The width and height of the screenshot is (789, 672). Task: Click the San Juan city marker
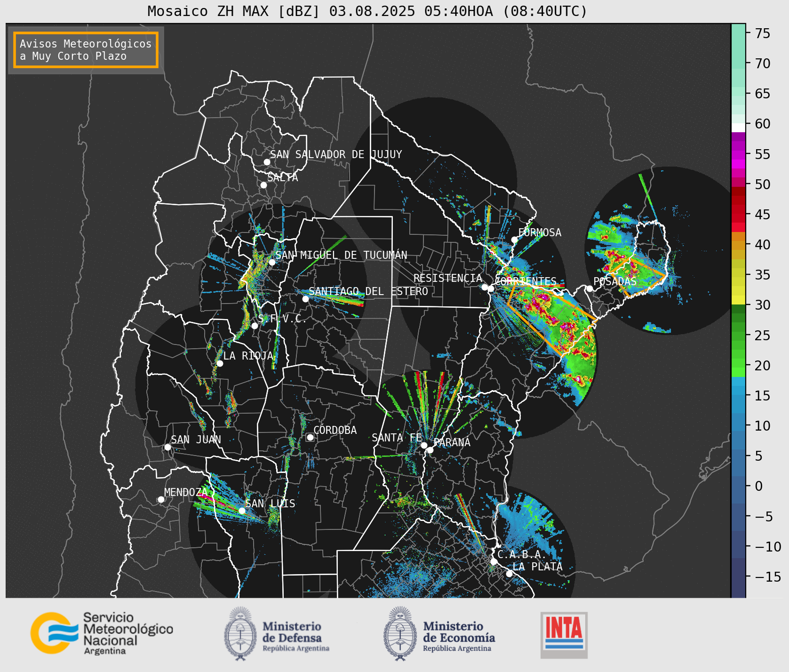[167, 447]
